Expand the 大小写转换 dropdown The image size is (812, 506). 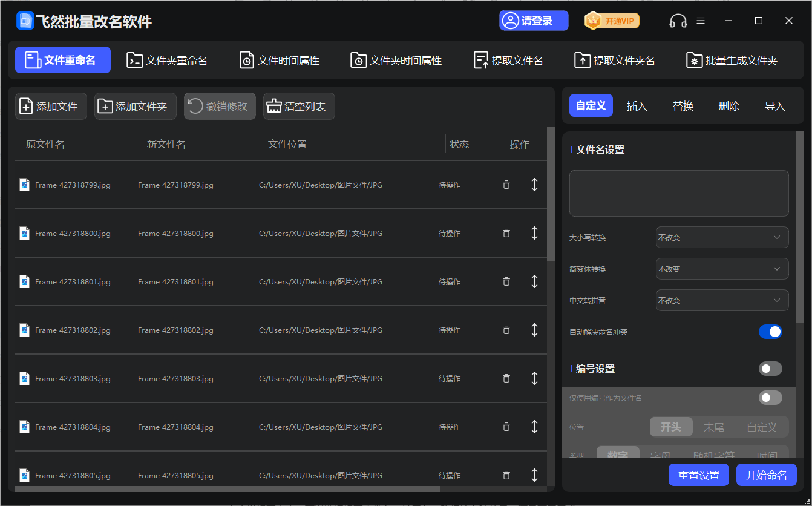click(721, 238)
